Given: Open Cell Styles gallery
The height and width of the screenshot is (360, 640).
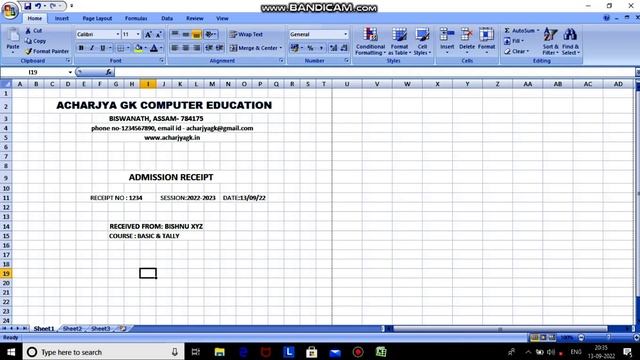Looking at the screenshot, I should 422,41.
